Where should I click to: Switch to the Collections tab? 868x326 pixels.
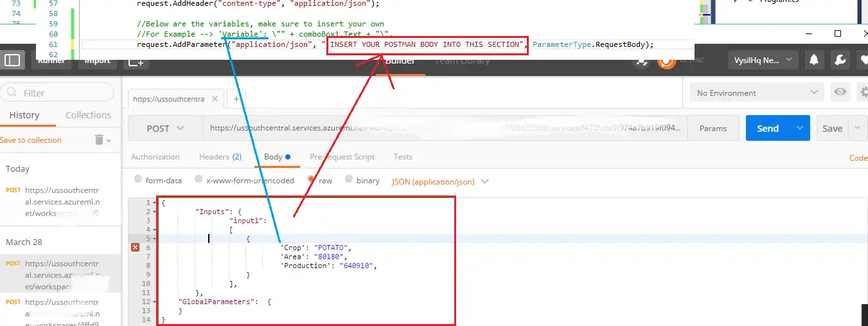pyautogui.click(x=88, y=115)
